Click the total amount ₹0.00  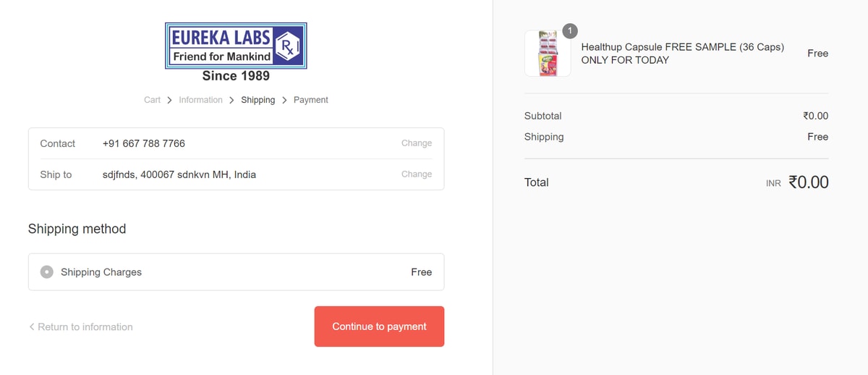[x=808, y=182]
